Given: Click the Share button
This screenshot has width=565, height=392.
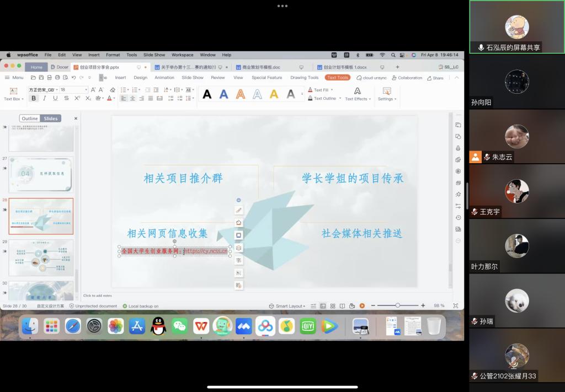Looking at the screenshot, I should click(x=435, y=78).
